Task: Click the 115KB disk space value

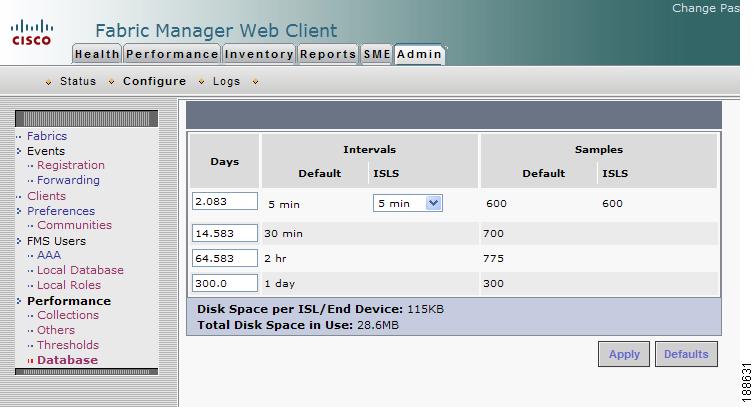Action: tap(426, 309)
